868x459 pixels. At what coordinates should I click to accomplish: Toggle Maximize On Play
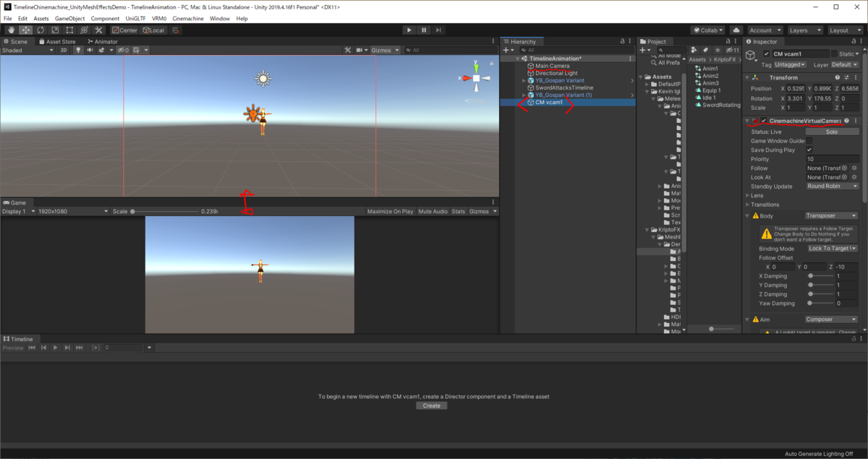click(390, 212)
